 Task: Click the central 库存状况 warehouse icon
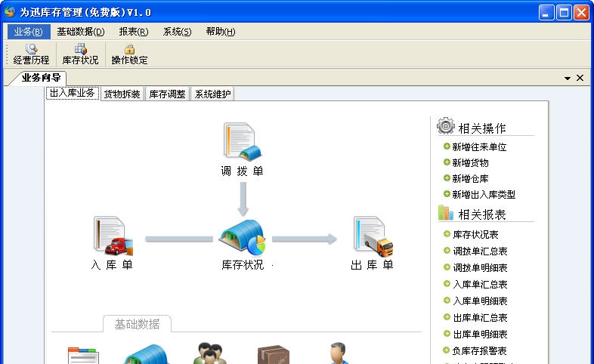tap(243, 237)
